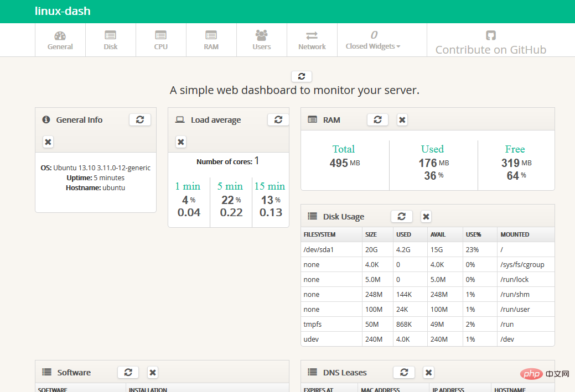Close the DNS Leases widget
Viewport: 575px width, 392px height.
[429, 372]
